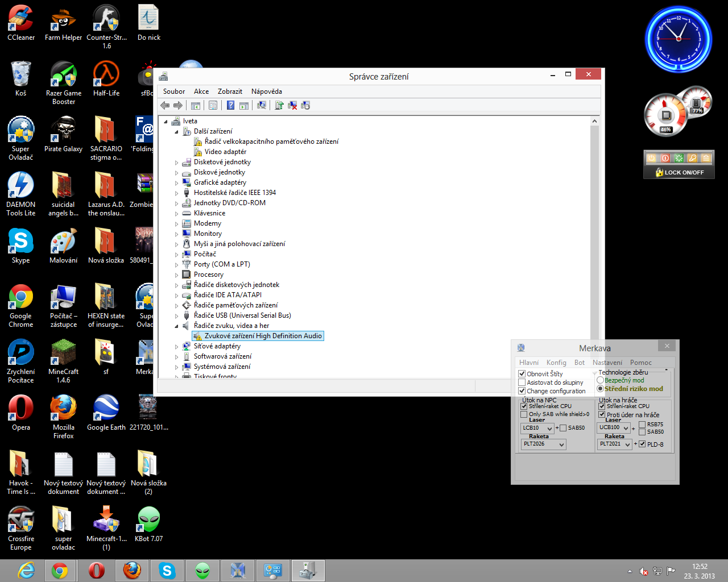
Task: Open the Properties toolbar icon
Action: click(x=213, y=105)
